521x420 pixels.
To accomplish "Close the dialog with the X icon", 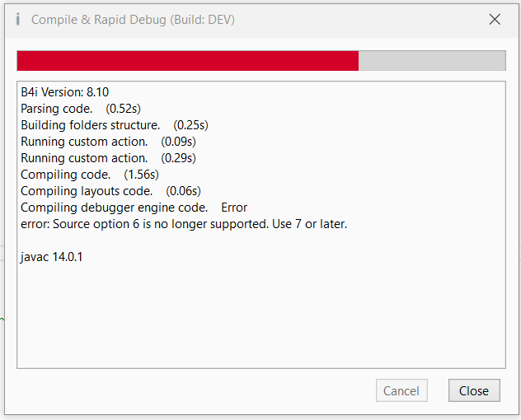I will click(495, 20).
